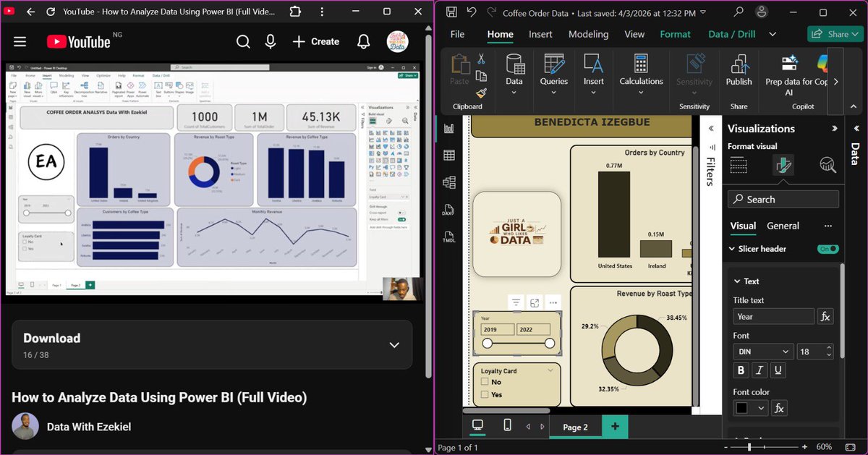Expand the Data dropdown in ribbon
This screenshot has height=455, width=868.
point(514,93)
